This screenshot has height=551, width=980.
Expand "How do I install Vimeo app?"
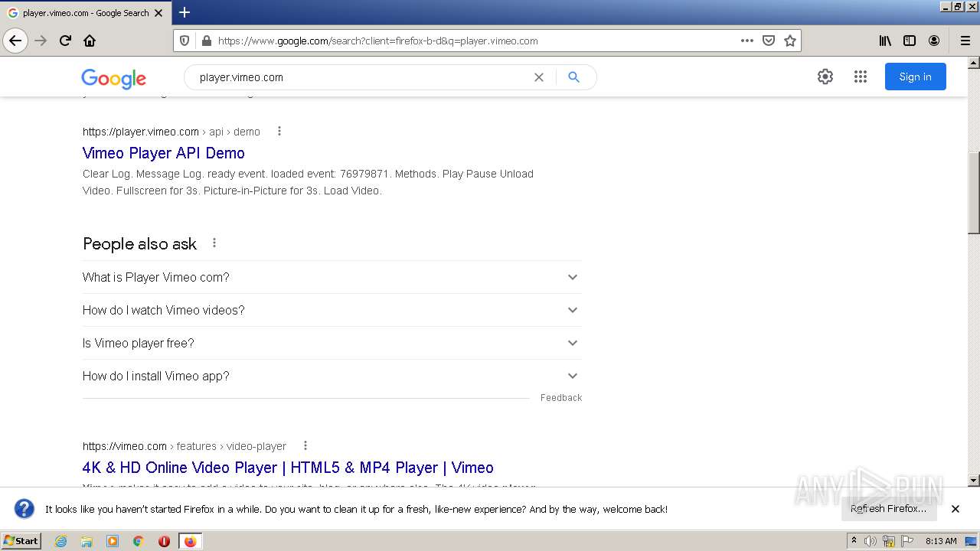pyautogui.click(x=332, y=376)
